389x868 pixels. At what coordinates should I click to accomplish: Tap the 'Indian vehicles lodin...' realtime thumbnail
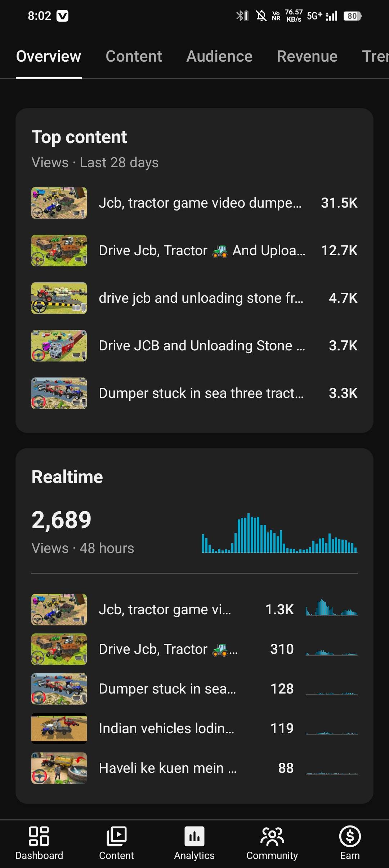[59, 728]
